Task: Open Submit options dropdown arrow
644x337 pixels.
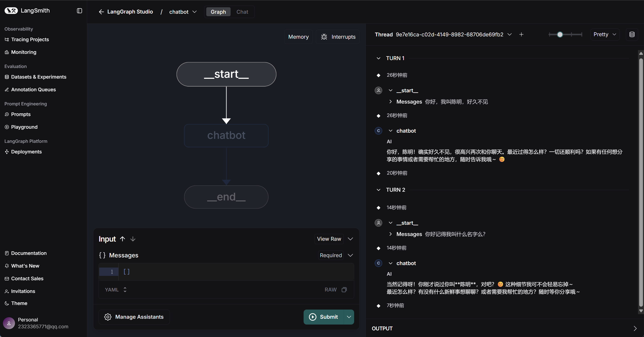Action: coord(349,317)
